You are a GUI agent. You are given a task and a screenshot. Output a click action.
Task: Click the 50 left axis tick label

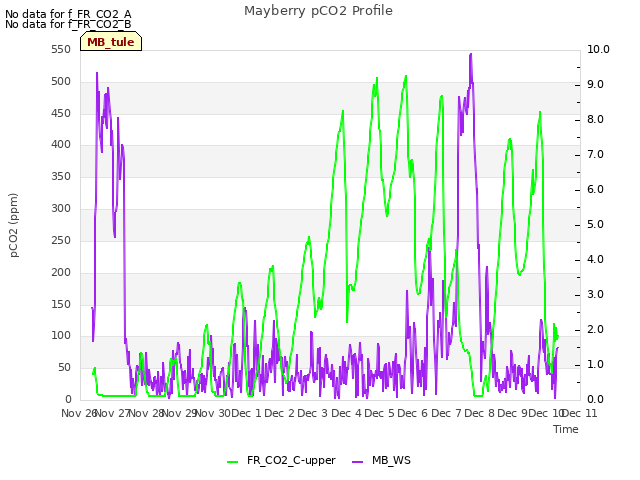(64, 367)
